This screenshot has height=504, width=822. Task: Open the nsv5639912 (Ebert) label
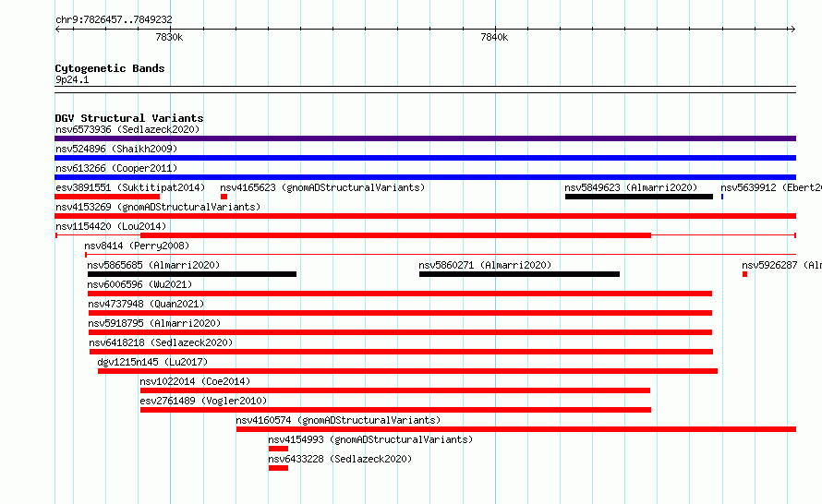[771, 187]
